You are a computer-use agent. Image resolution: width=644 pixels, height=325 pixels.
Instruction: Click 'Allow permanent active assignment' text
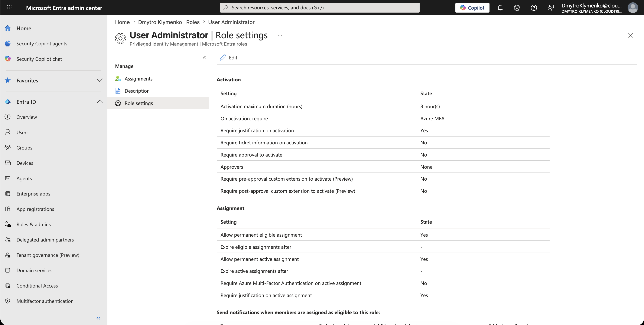tap(260, 259)
